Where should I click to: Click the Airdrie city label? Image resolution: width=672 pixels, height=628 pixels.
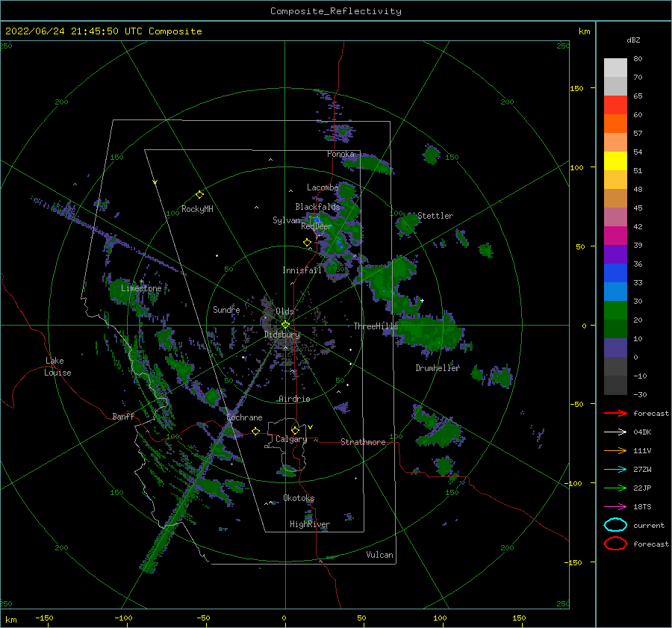click(x=294, y=399)
